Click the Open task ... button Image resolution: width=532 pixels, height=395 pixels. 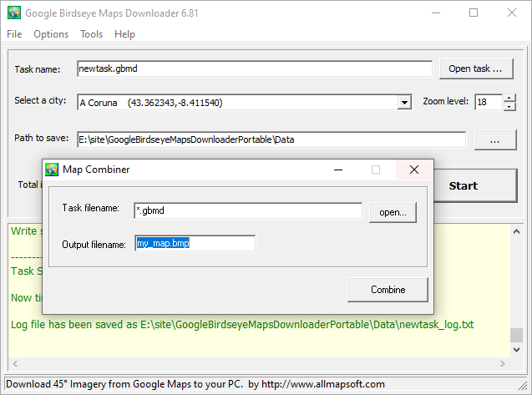coord(476,68)
